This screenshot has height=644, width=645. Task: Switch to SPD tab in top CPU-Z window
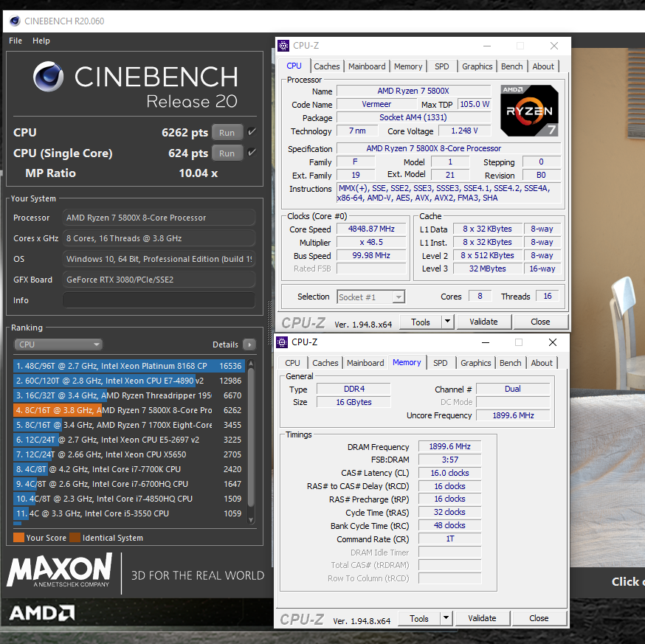coord(442,66)
